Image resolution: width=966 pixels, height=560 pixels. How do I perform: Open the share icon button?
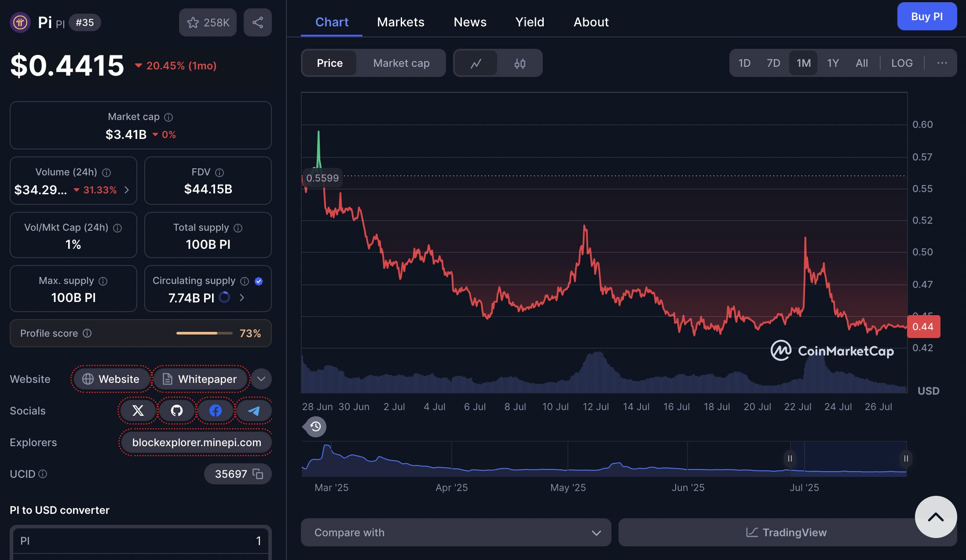258,22
